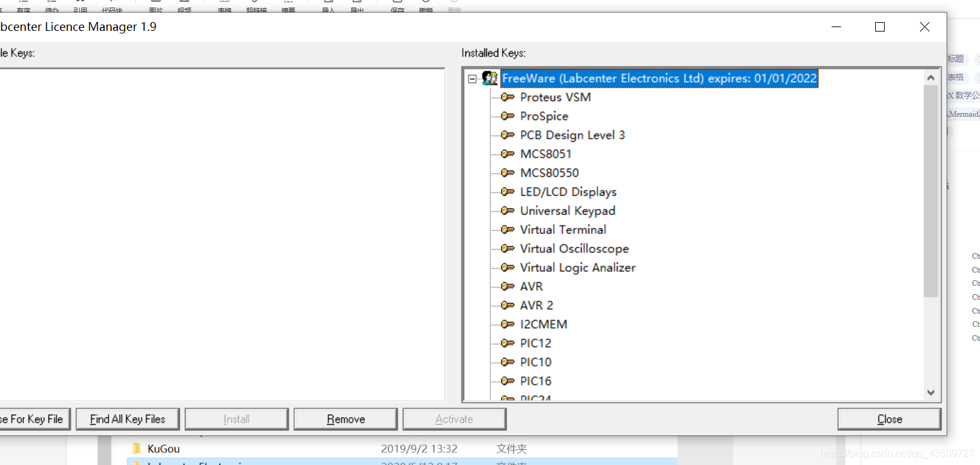Click the Installed Keys vertical scrollbar thumb
Image resolution: width=980 pixels, height=465 pixels.
[931, 191]
